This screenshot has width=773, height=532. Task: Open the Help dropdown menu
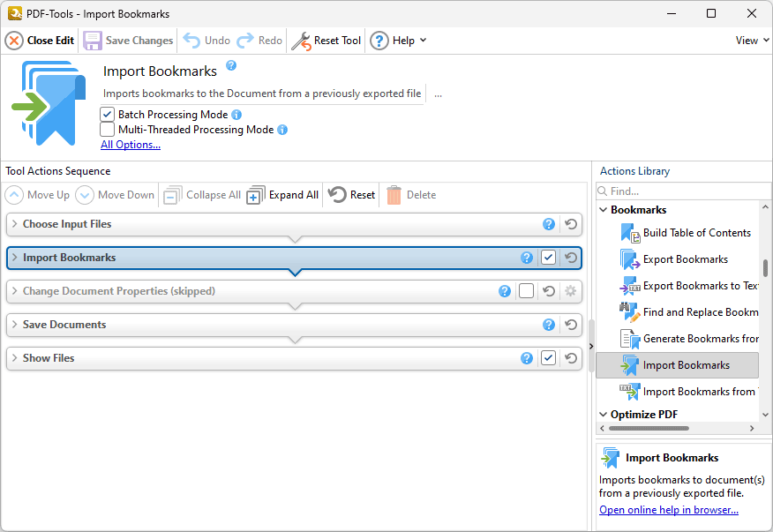[398, 41]
